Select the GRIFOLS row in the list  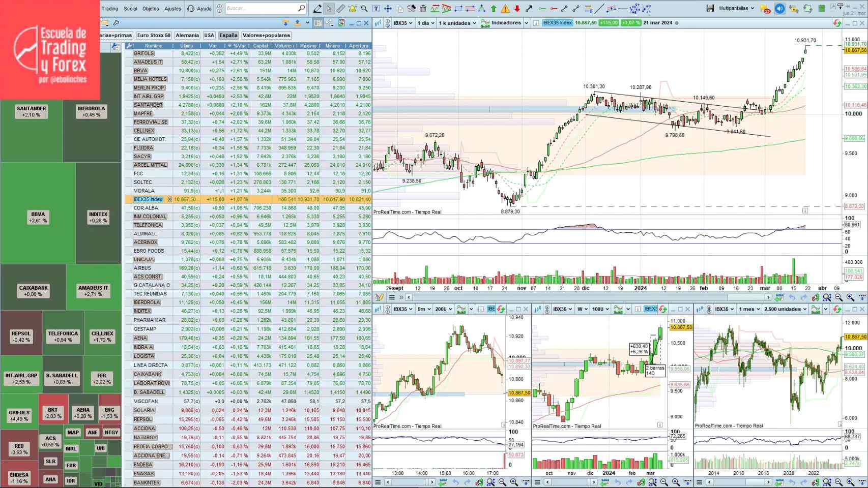tap(249, 53)
